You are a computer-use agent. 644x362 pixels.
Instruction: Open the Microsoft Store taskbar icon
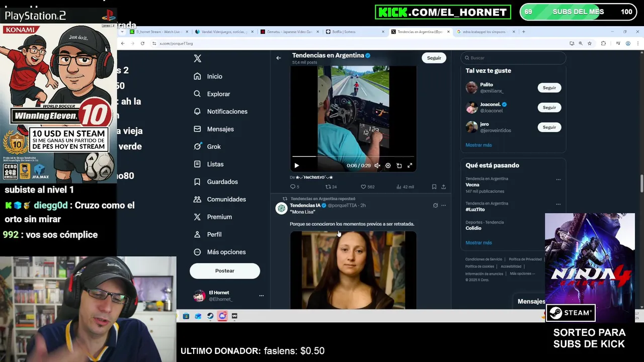coord(186,316)
